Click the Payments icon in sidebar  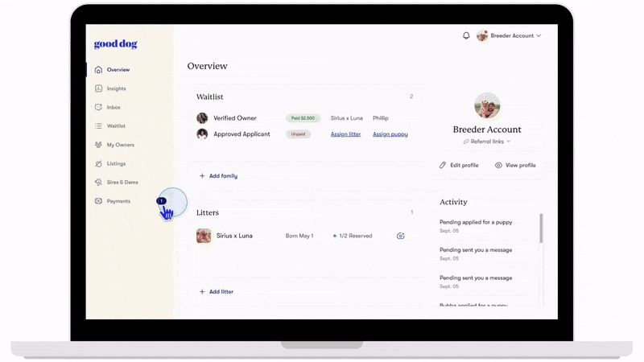[98, 201]
